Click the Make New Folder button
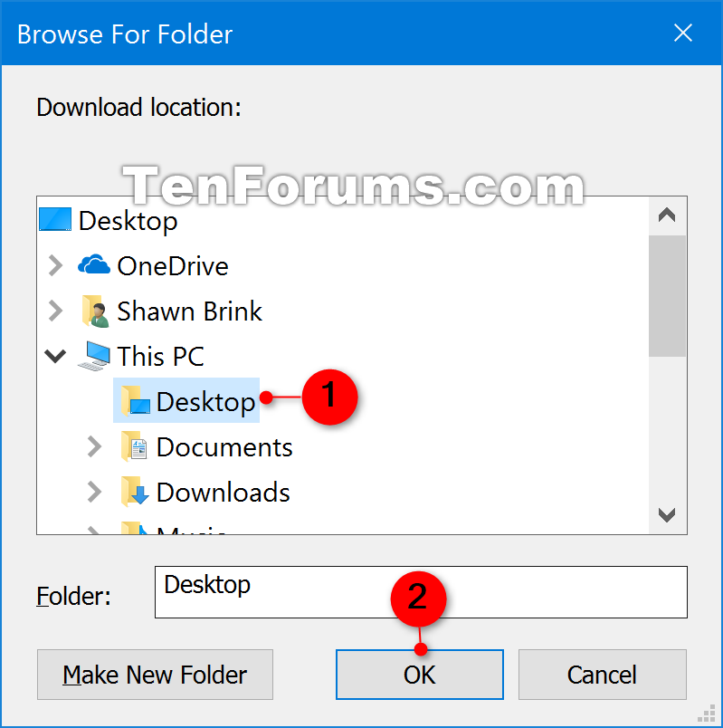The width and height of the screenshot is (723, 728). [155, 675]
